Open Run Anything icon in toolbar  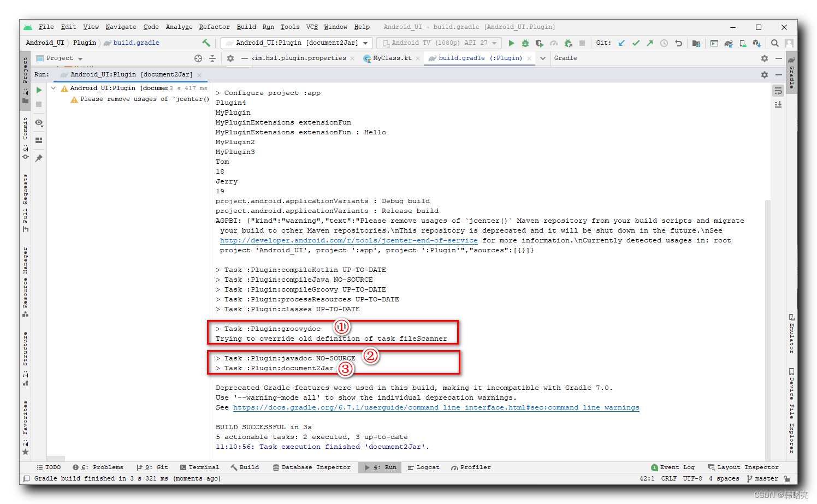(714, 43)
